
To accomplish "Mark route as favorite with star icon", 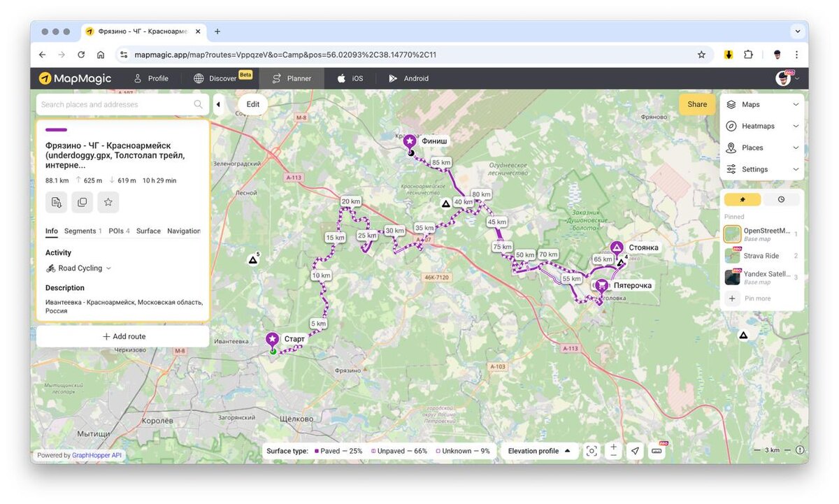I will (108, 202).
